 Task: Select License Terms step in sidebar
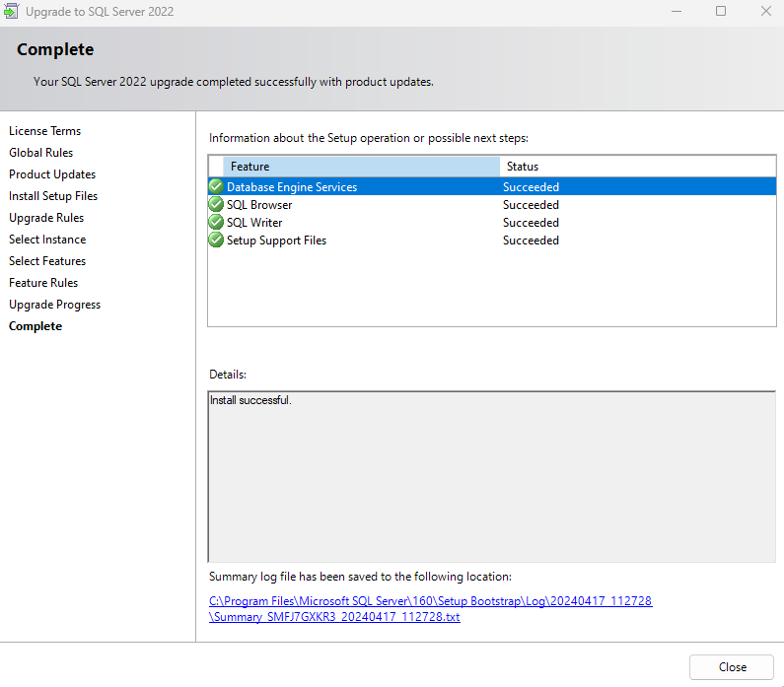point(45,131)
